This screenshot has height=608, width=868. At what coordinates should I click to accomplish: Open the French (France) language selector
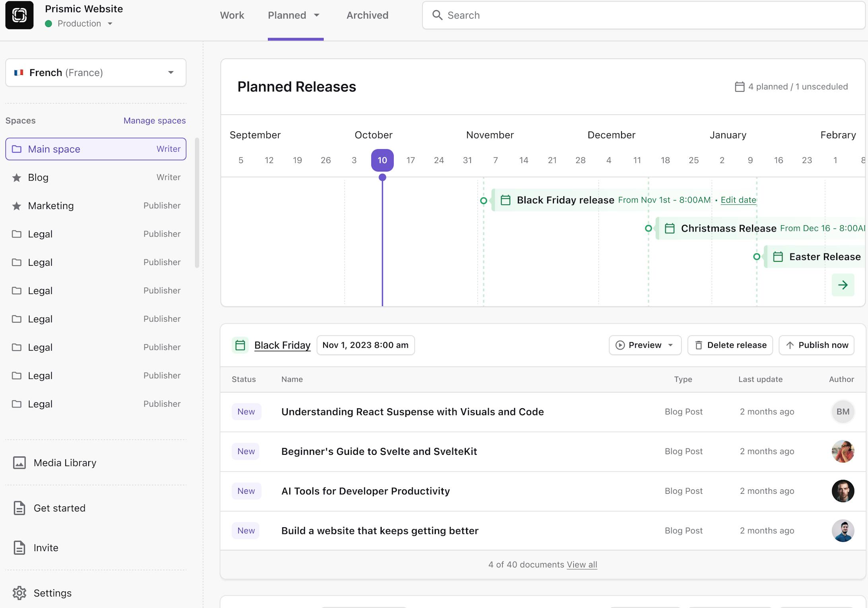point(95,72)
